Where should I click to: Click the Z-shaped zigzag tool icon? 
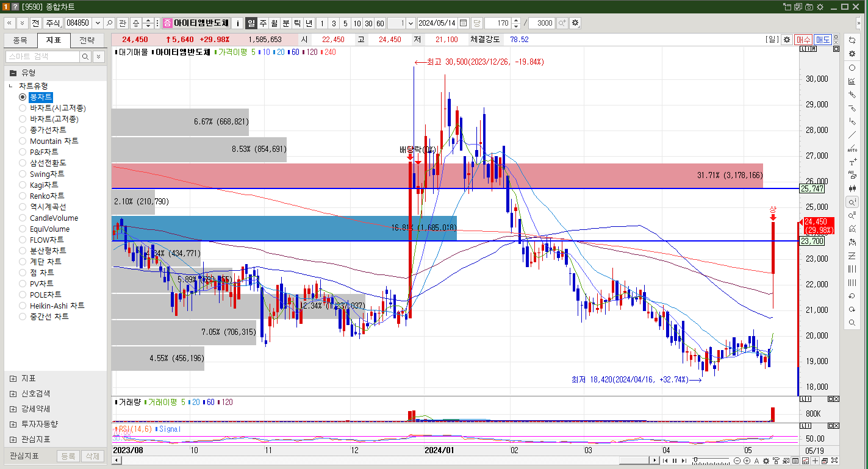pyautogui.click(x=852, y=256)
